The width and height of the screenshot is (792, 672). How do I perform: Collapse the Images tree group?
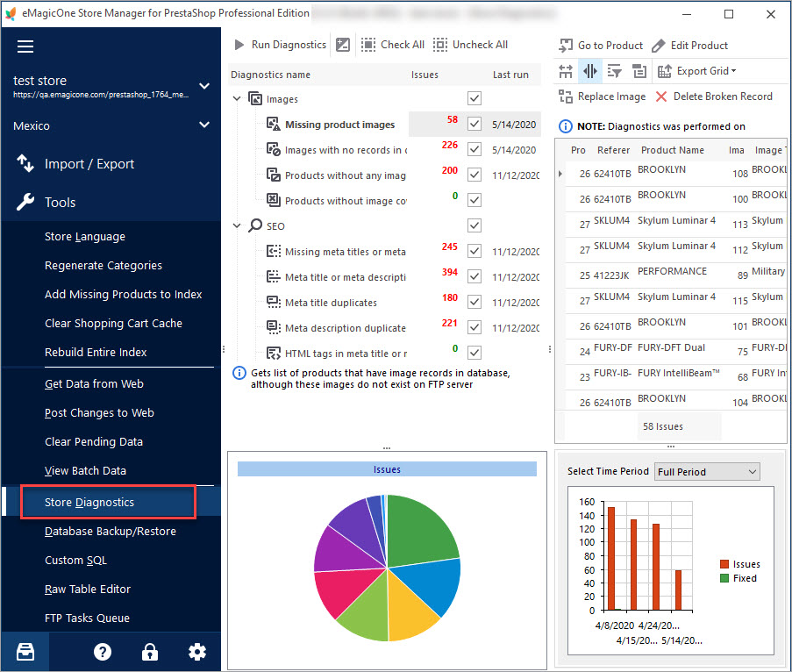pyautogui.click(x=237, y=98)
